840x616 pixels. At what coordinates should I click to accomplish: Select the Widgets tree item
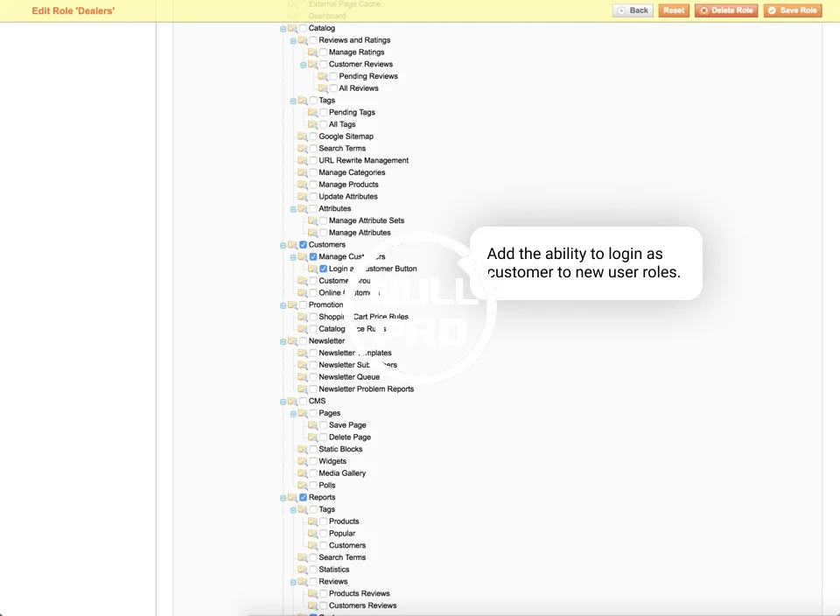coord(332,461)
